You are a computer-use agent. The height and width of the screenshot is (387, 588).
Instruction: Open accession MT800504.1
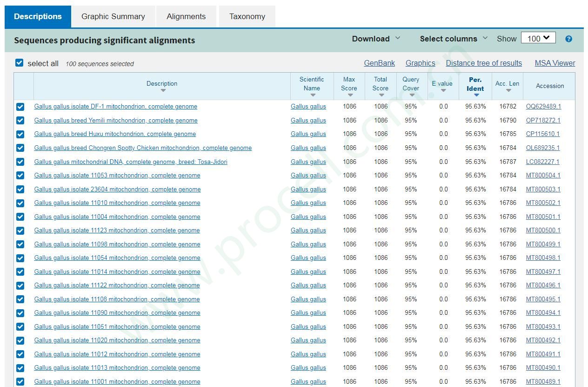(x=543, y=176)
